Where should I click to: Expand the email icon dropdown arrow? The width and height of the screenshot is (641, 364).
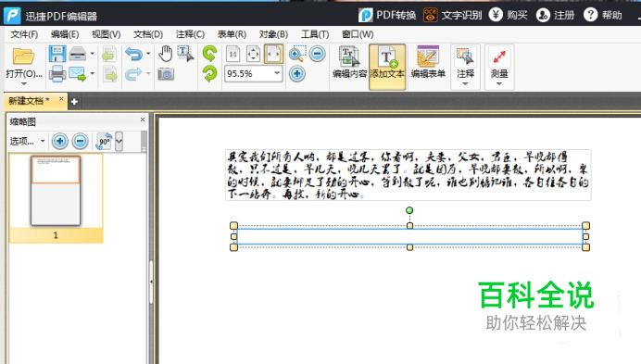click(x=92, y=74)
